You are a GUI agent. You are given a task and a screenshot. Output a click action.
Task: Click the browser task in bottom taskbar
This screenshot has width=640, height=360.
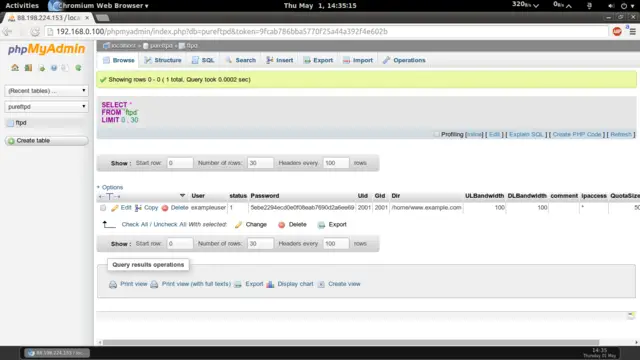tap(57, 353)
